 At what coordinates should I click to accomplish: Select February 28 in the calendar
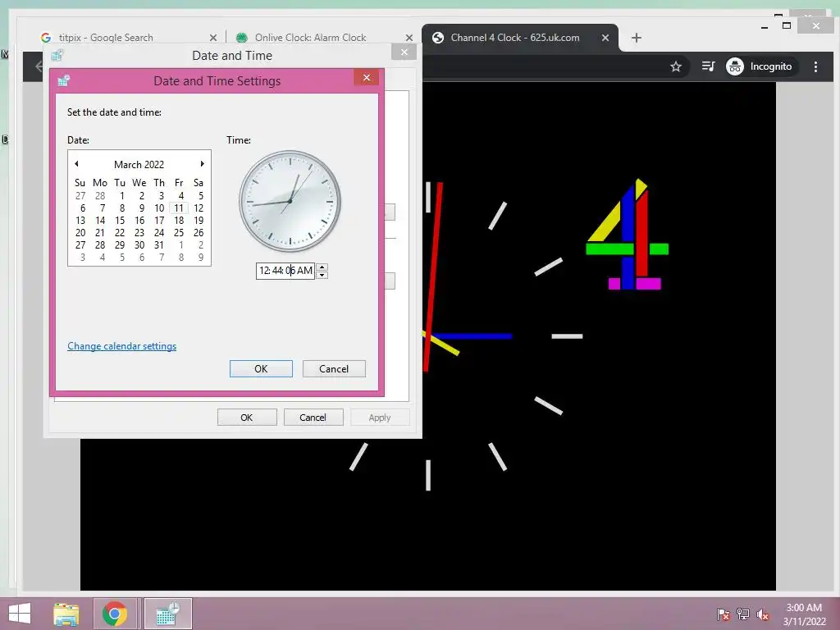click(x=100, y=195)
